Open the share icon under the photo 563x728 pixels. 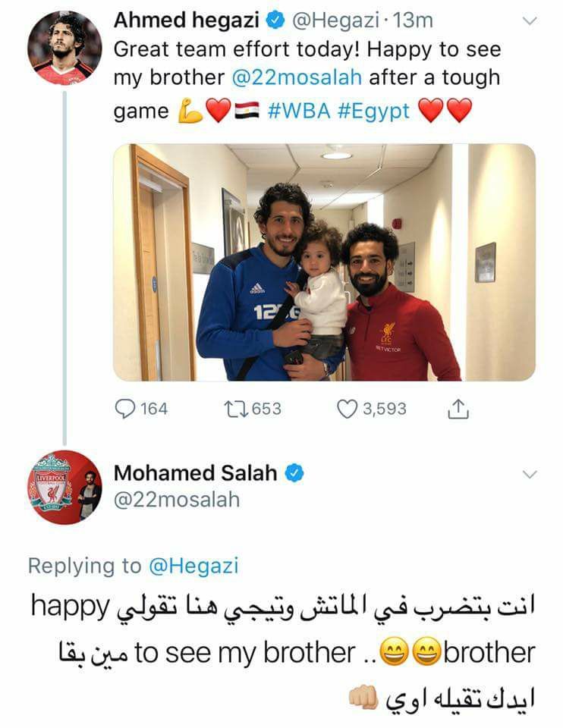coord(458,409)
